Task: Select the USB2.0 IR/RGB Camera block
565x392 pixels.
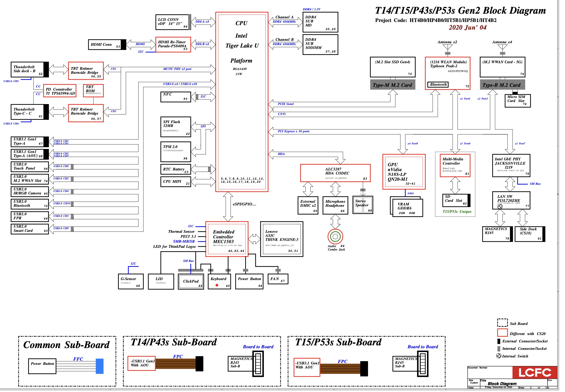Action: [30, 191]
